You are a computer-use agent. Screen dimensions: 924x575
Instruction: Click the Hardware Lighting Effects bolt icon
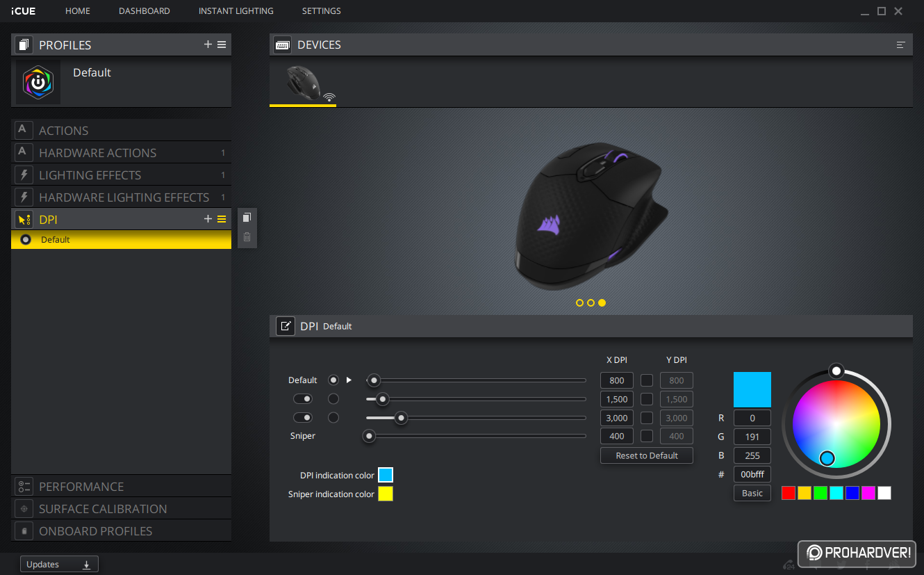click(x=24, y=197)
